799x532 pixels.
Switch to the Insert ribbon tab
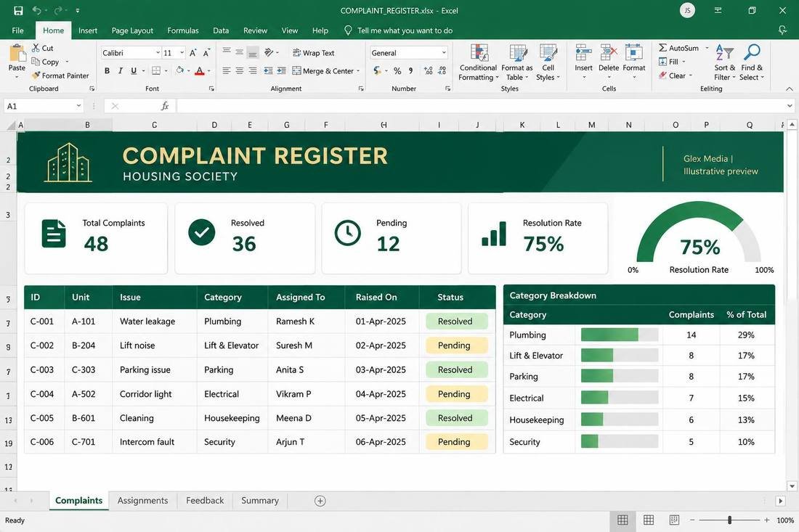click(x=88, y=30)
